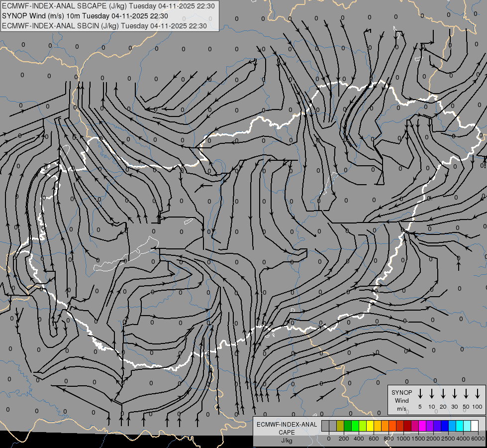The image size is (487, 448).
Task: Pick the pure blue CAPE swatch before 2500
Action: [444, 426]
